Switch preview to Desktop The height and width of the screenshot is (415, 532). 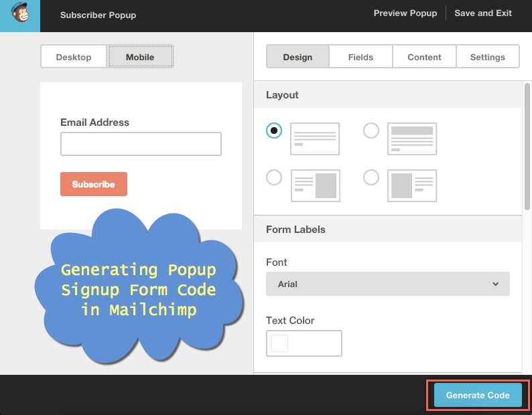click(x=74, y=57)
